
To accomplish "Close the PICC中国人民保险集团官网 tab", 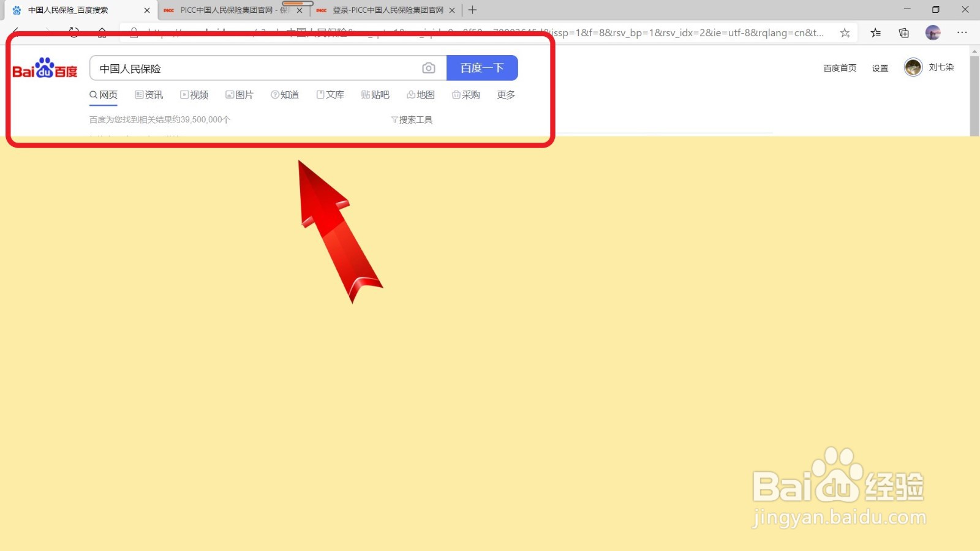I will pyautogui.click(x=300, y=10).
